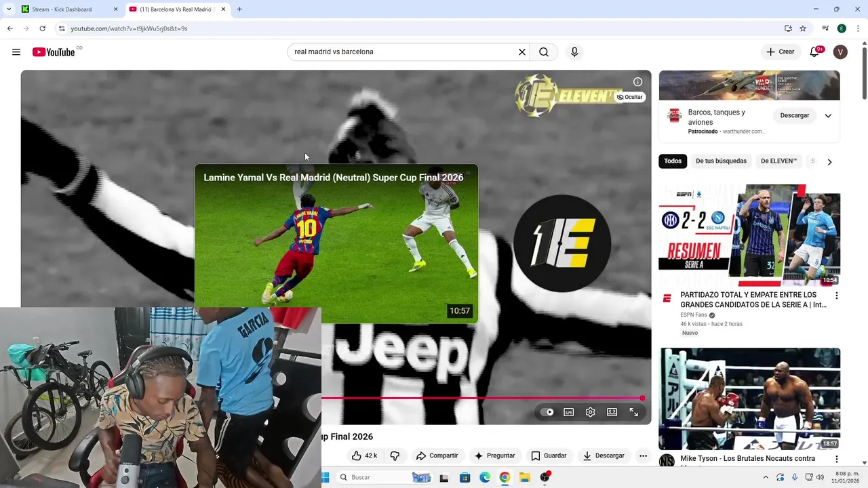This screenshot has width=868, height=488.
Task: Click the Crear button
Action: 781,52
